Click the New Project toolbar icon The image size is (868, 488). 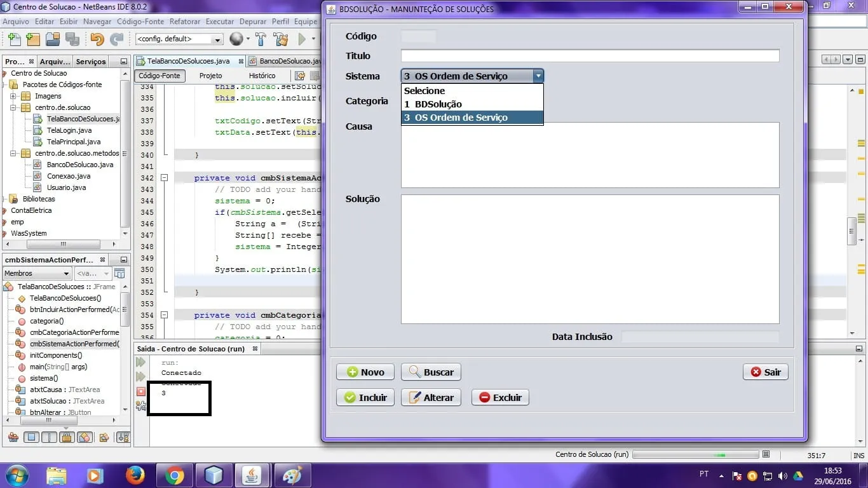pos(32,39)
